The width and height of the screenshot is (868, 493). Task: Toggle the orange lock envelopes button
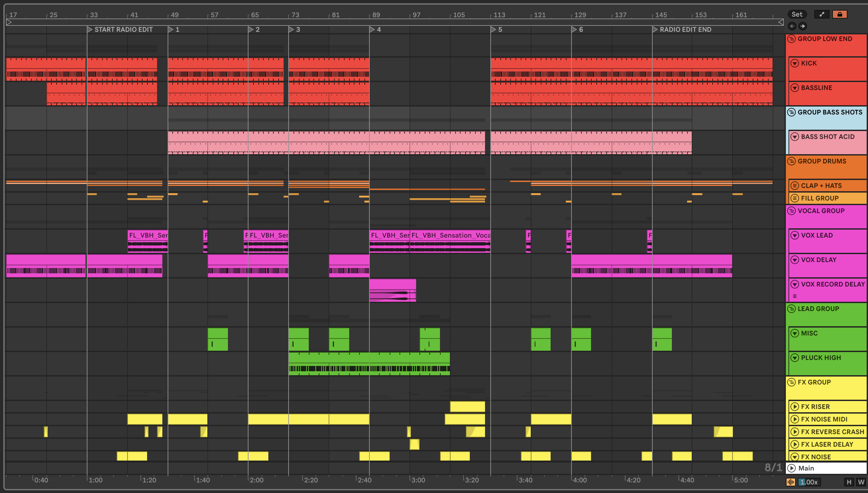pos(840,14)
